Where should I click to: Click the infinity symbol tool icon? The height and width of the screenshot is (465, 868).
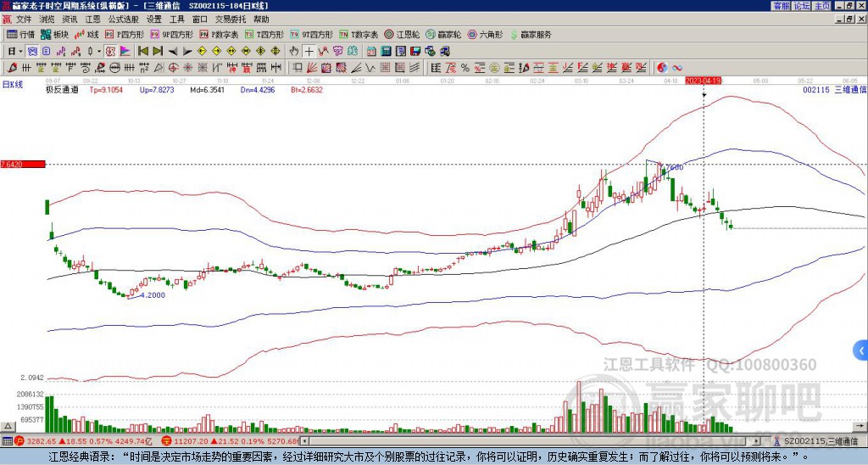tap(677, 67)
